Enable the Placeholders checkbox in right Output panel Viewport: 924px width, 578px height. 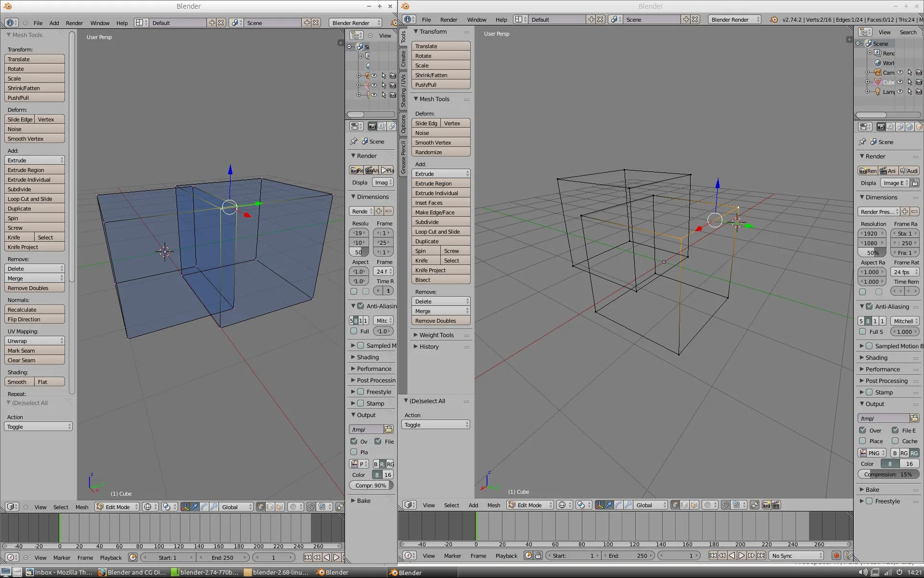tap(862, 441)
